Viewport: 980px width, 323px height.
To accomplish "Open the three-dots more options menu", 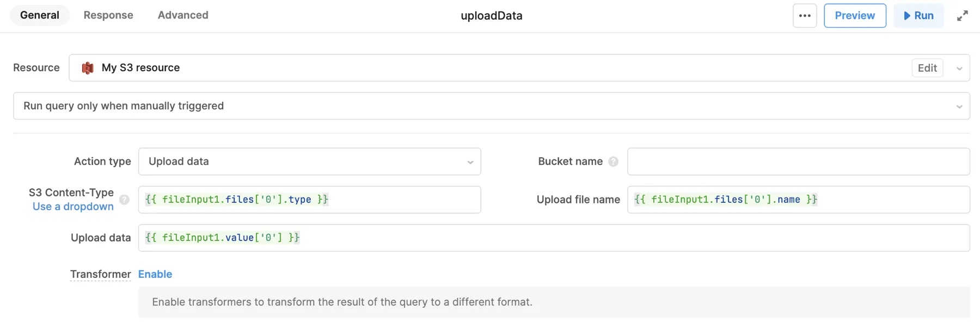I will [805, 16].
